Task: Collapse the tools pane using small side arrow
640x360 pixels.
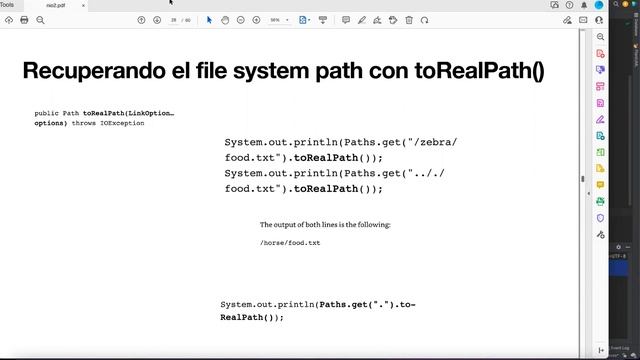Action: (x=589, y=193)
